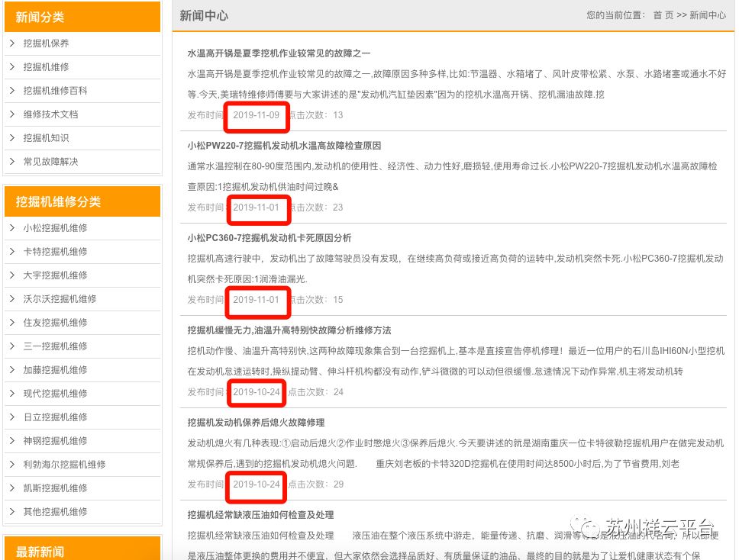This screenshot has height=560, width=739.
Task: Click 点击次数：23 text
Action: click(x=316, y=208)
